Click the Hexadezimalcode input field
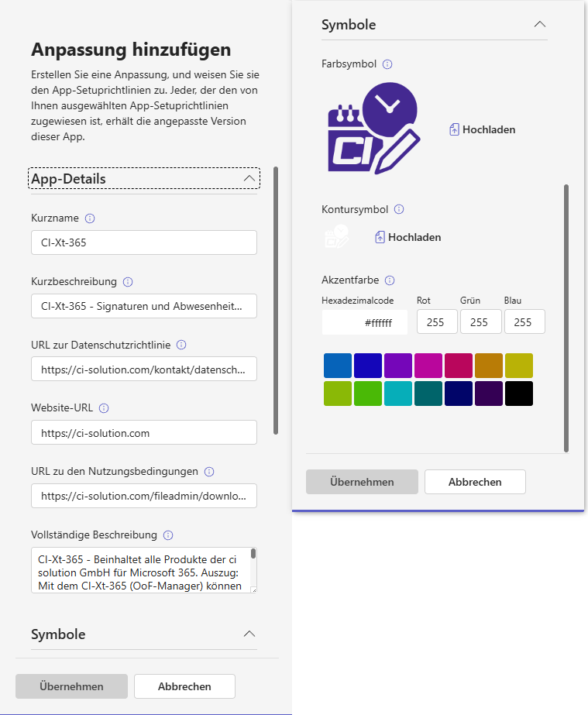The image size is (588, 715). (365, 322)
